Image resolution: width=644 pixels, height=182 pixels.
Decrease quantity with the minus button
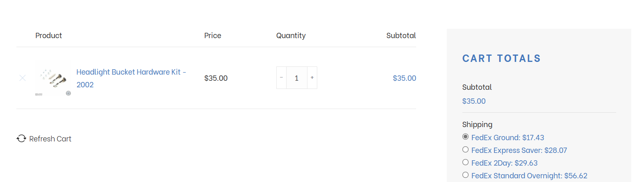click(x=281, y=77)
